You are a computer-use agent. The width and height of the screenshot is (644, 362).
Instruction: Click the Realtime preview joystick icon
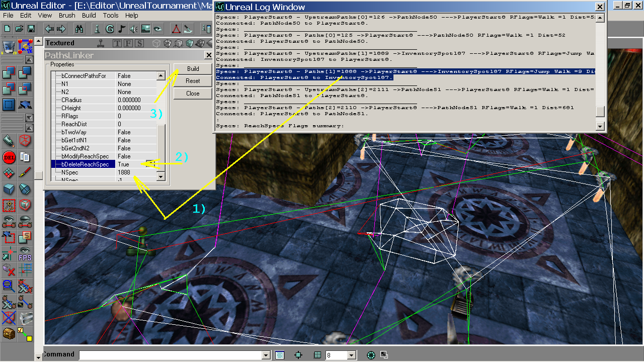coord(101,43)
